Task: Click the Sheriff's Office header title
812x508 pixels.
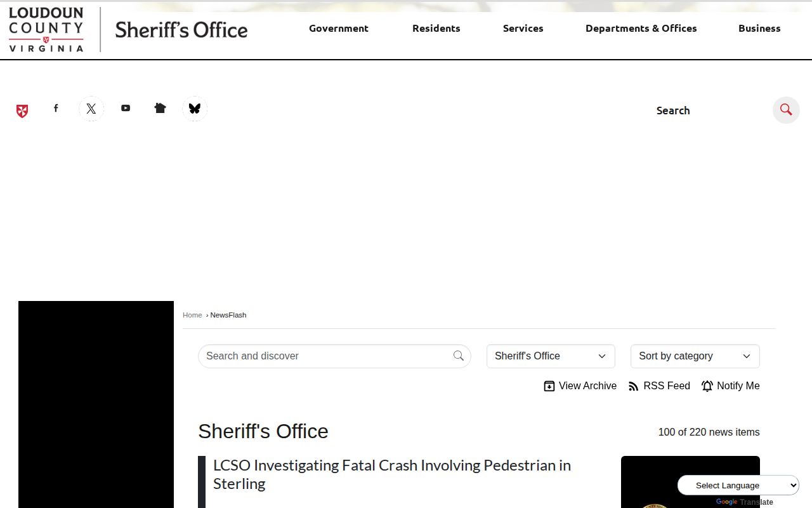Action: pyautogui.click(x=181, y=30)
